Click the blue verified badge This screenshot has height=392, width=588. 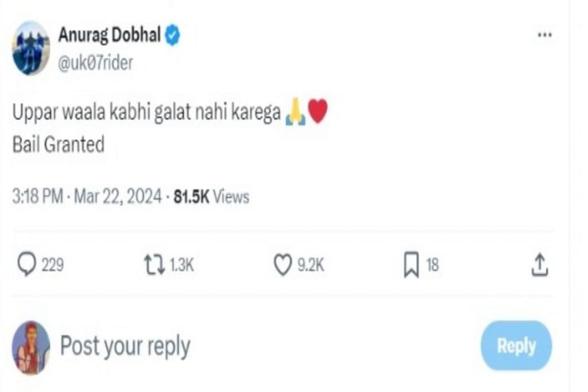coord(173,36)
